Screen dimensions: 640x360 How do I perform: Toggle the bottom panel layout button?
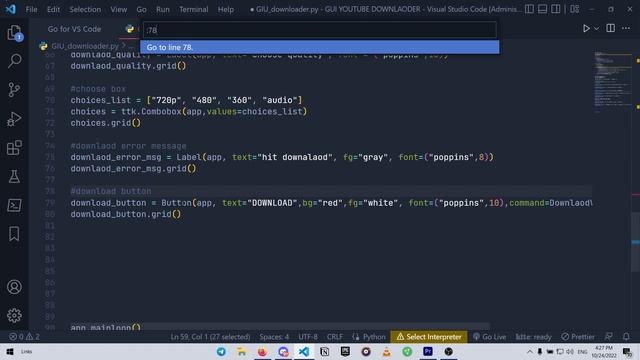tap(542, 9)
